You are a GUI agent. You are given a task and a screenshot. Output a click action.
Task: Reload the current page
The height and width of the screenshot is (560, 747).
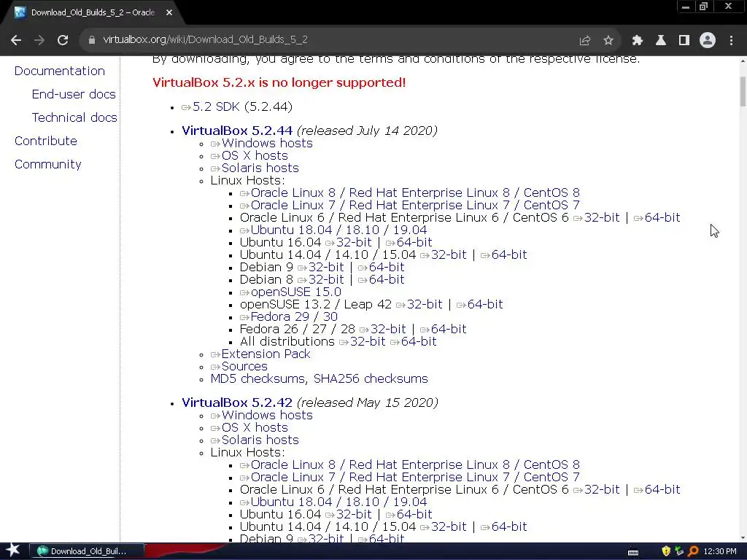click(63, 40)
